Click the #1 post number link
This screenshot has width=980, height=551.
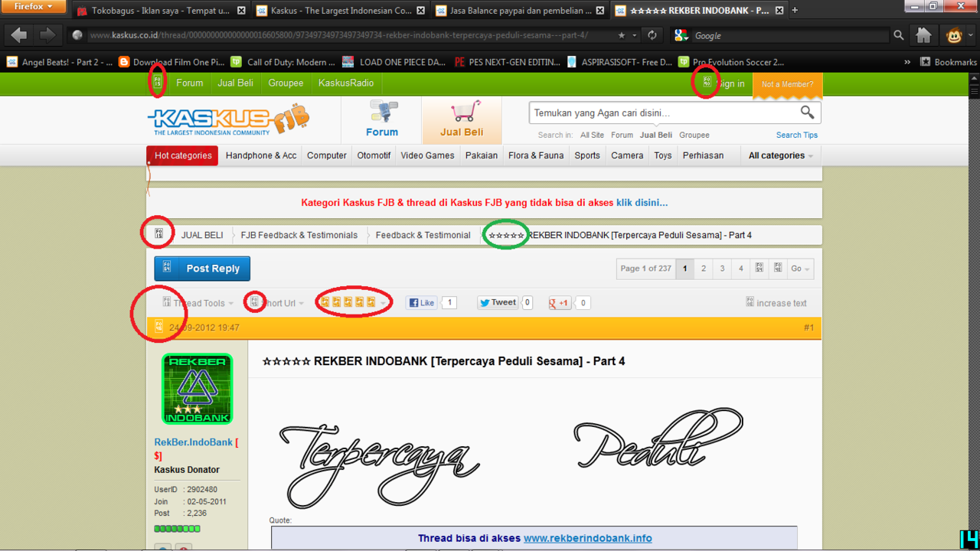(x=808, y=328)
